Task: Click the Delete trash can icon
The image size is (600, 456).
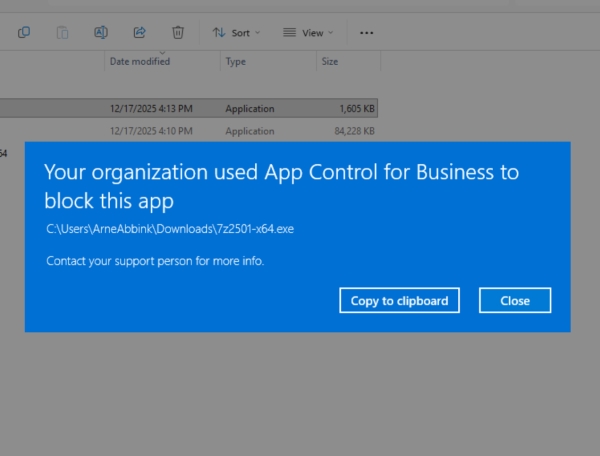Action: point(178,32)
